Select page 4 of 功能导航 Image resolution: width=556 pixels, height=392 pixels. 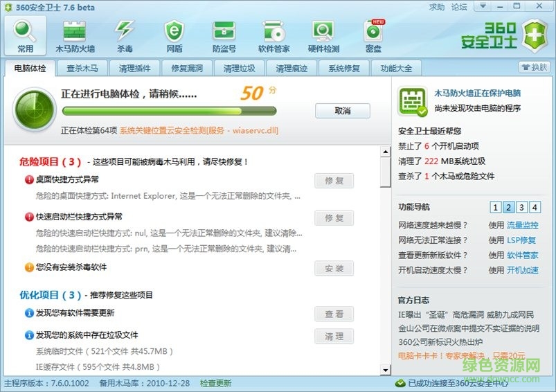[x=535, y=207]
